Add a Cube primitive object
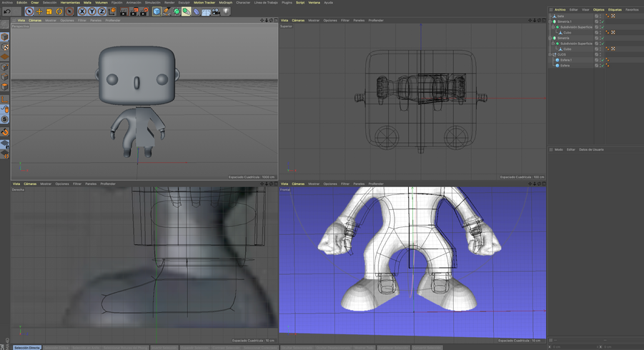Image resolution: width=644 pixels, height=350 pixels. pos(157,11)
